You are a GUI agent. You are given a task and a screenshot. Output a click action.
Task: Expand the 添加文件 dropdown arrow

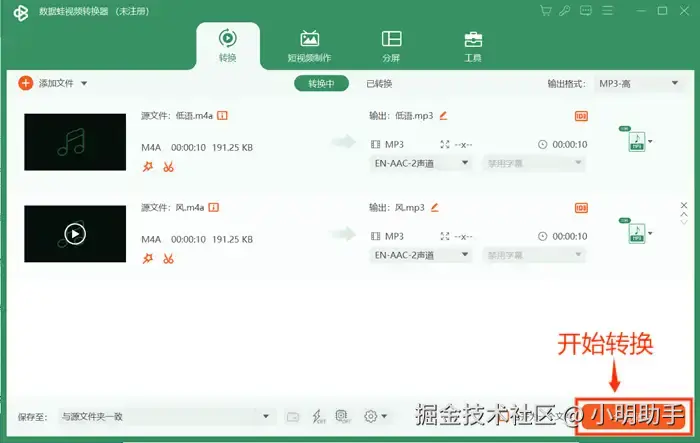(84, 84)
